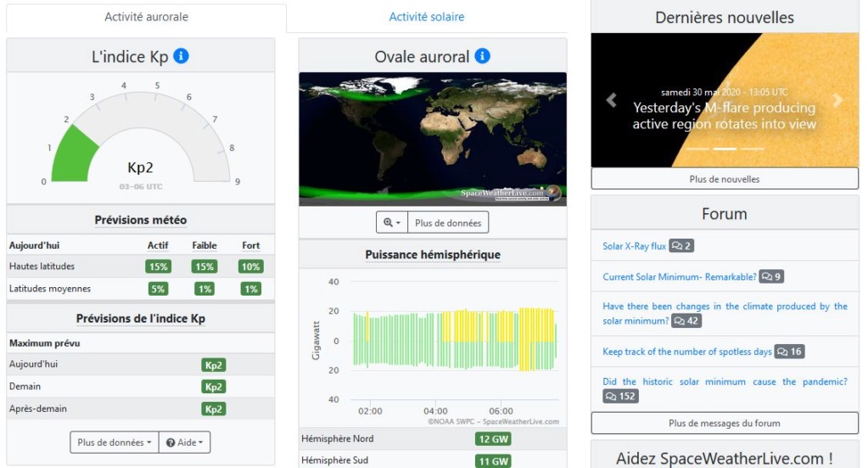Screen dimensions: 868x468
Task: Click the Plus de messages du forum button
Action: pos(725,423)
